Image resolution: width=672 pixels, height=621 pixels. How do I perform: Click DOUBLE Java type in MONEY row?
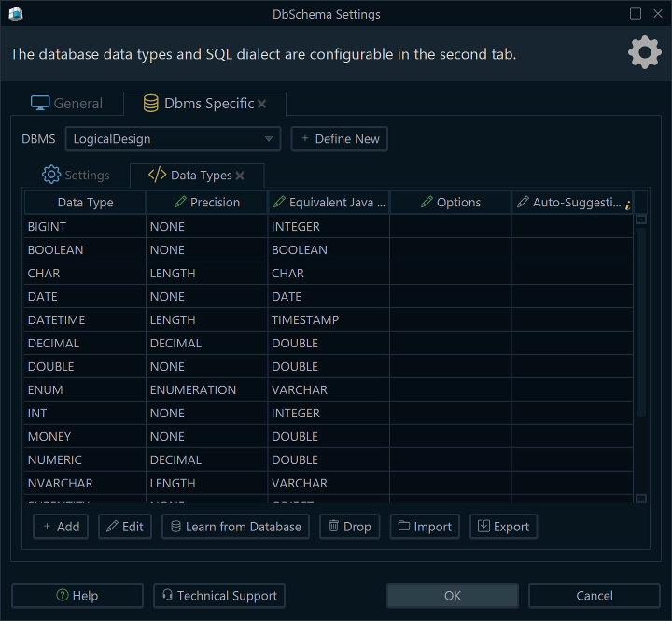[x=329, y=437]
